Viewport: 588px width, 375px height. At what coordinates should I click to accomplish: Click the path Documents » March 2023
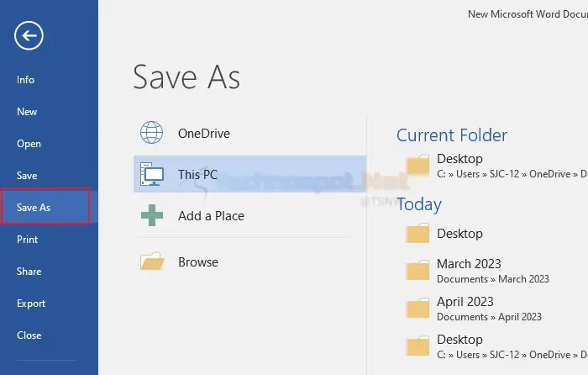click(x=493, y=279)
